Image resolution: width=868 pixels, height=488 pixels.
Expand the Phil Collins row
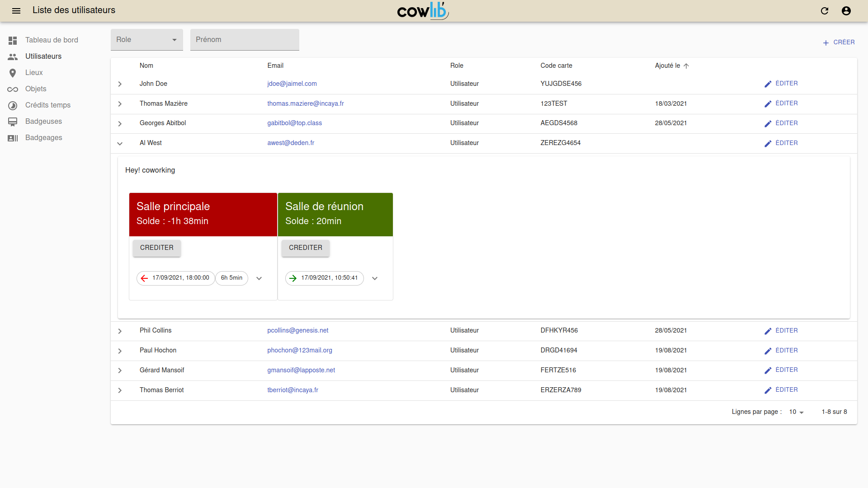120,331
